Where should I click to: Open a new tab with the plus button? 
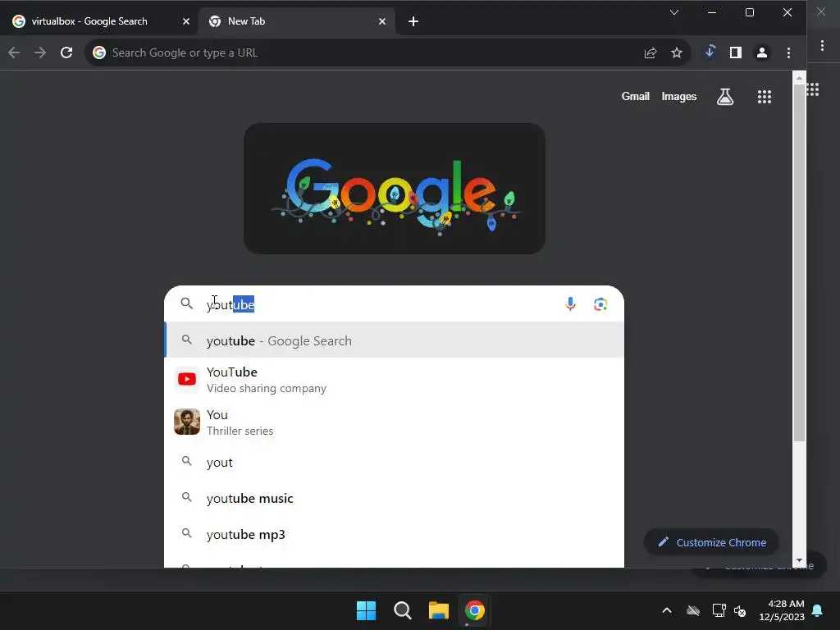click(x=413, y=21)
